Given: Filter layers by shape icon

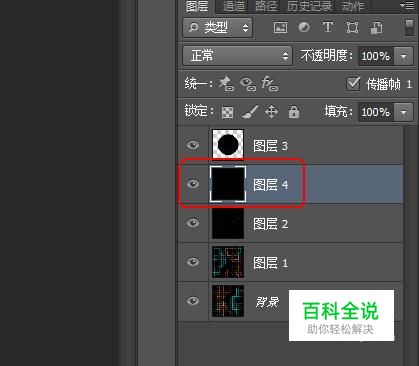Looking at the screenshot, I should click(x=352, y=27).
